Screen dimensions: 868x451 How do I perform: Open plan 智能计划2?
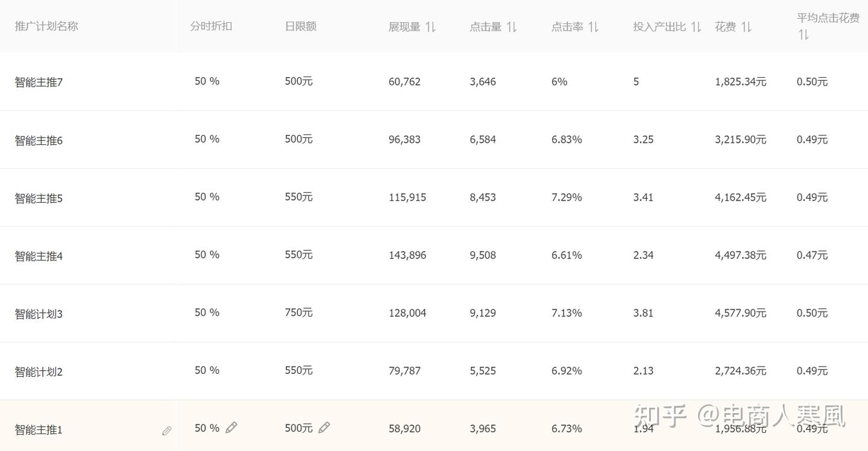pyautogui.click(x=39, y=371)
